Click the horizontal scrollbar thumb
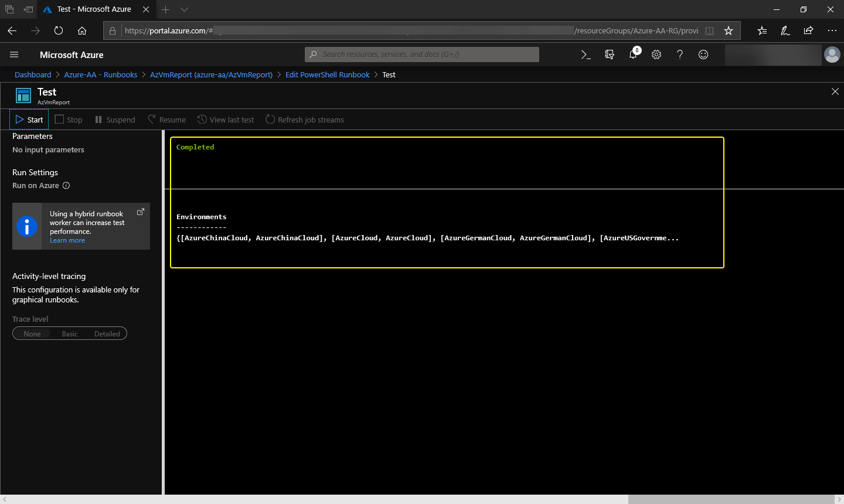The height and width of the screenshot is (504, 844). (x=730, y=499)
